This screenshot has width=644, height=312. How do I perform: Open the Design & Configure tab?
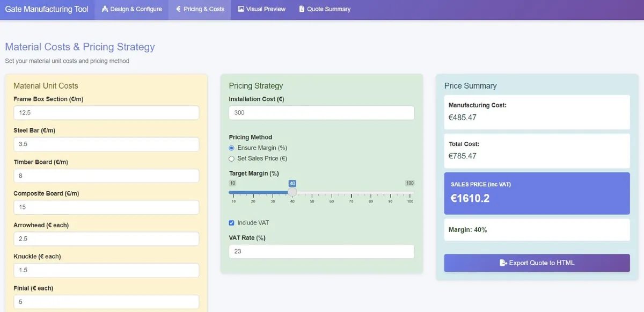131,9
